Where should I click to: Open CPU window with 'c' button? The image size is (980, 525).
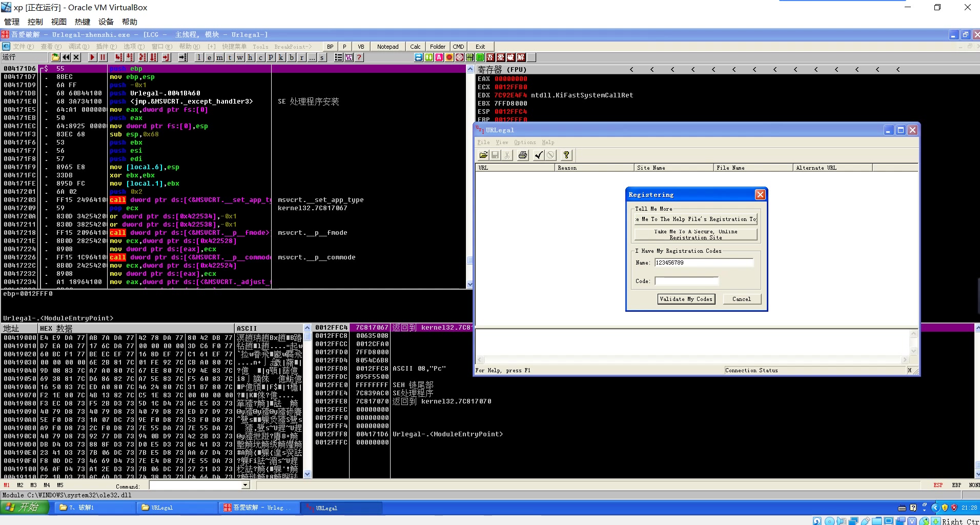261,57
